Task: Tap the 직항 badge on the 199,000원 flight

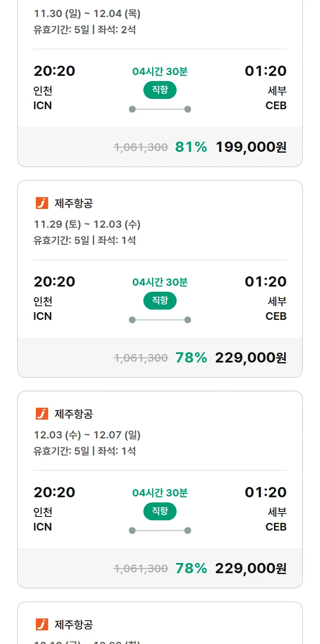Action: tap(160, 90)
